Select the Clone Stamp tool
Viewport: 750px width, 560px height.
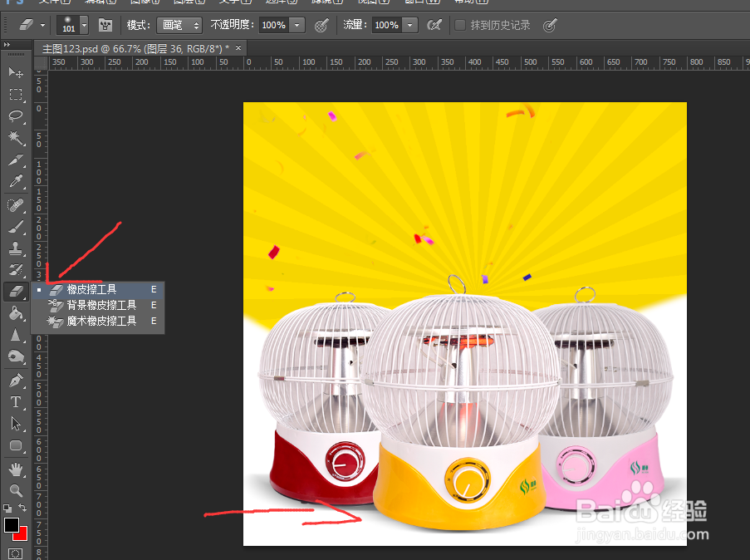(x=15, y=248)
